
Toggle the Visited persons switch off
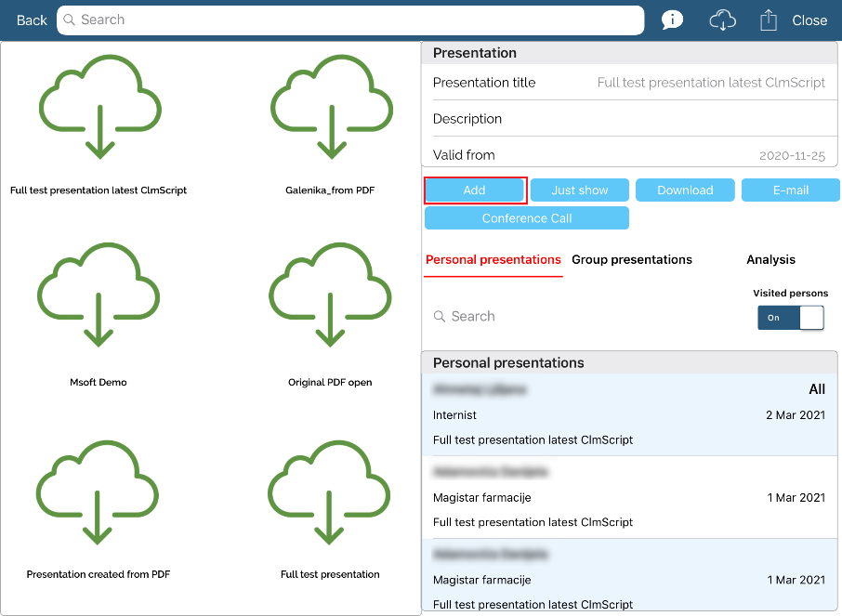tap(790, 318)
